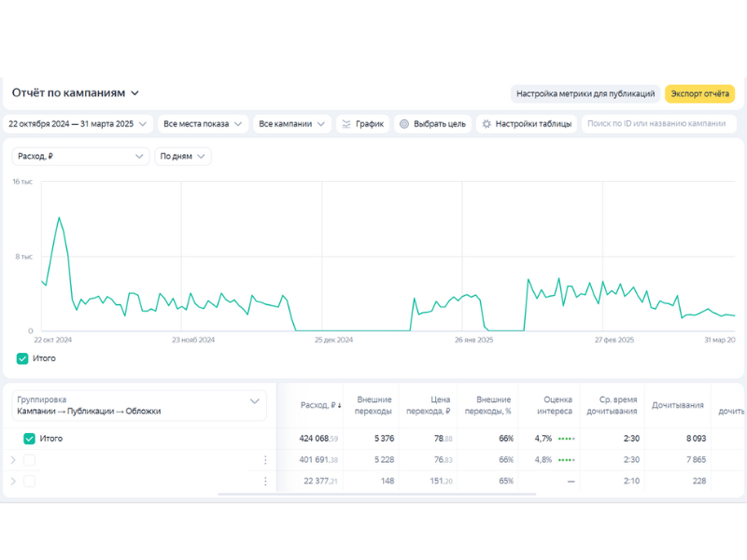The image size is (747, 560).
Task: Open the three-dot menu for row 401 691
Action: coord(265,460)
